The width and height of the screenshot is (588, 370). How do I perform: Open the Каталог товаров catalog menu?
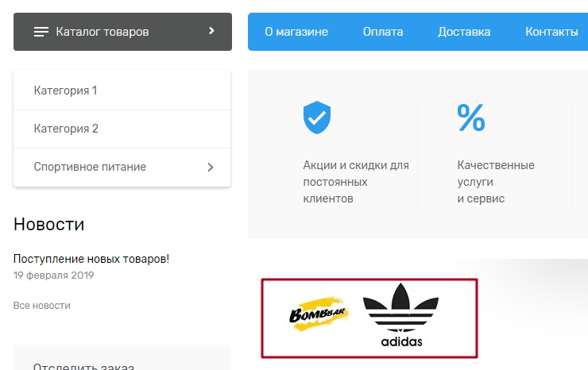102,32
